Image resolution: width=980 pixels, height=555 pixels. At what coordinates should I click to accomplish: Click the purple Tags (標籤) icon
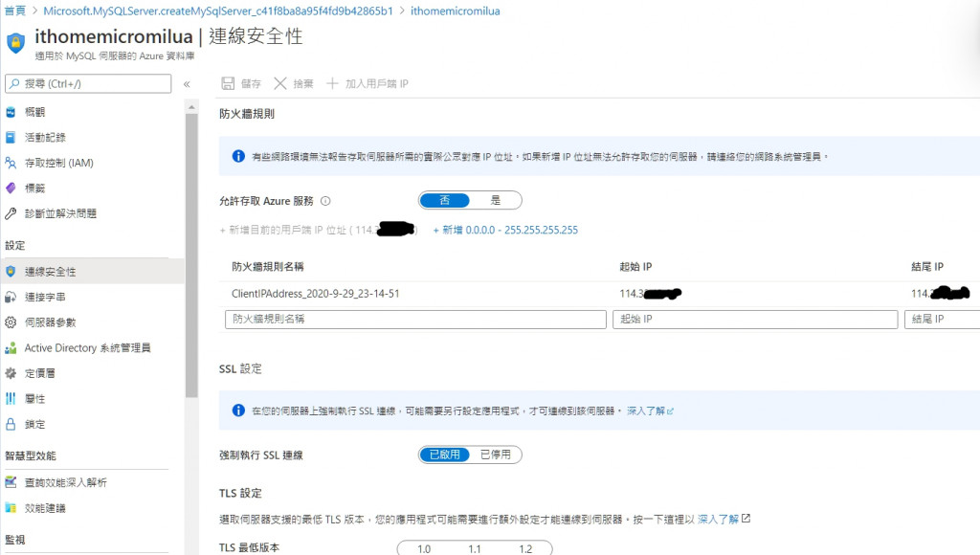pos(11,189)
